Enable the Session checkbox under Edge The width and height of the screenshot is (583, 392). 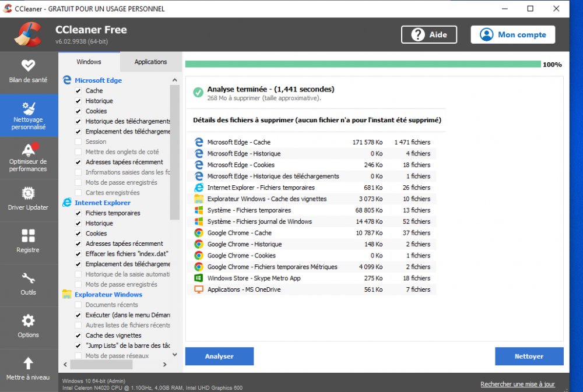tap(78, 142)
